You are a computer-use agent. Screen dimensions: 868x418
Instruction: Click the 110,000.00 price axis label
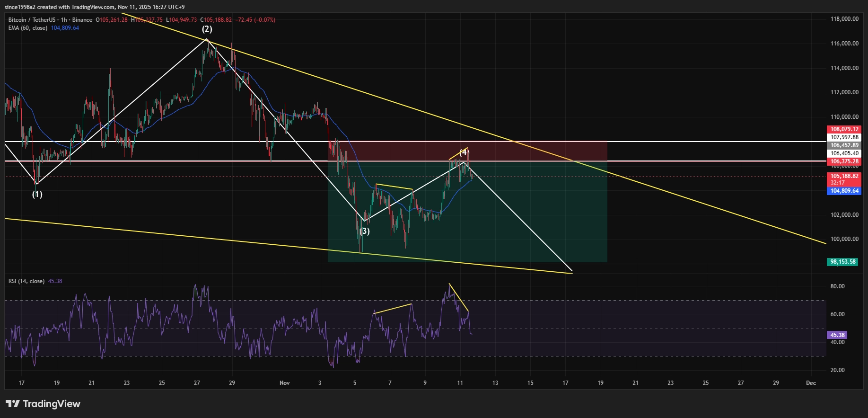coord(844,117)
